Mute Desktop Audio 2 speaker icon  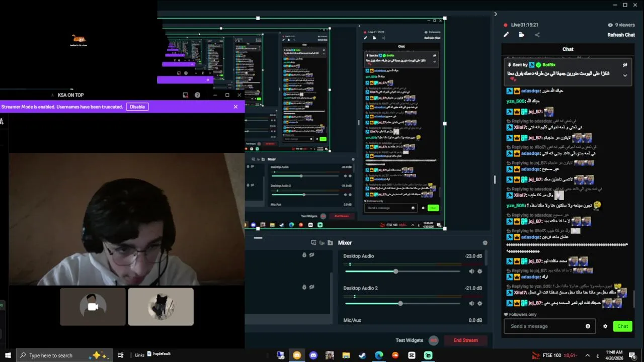[x=471, y=304]
